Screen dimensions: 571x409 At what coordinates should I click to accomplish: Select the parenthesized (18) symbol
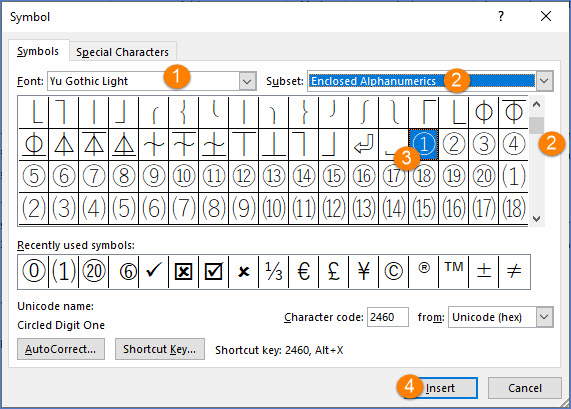point(513,208)
